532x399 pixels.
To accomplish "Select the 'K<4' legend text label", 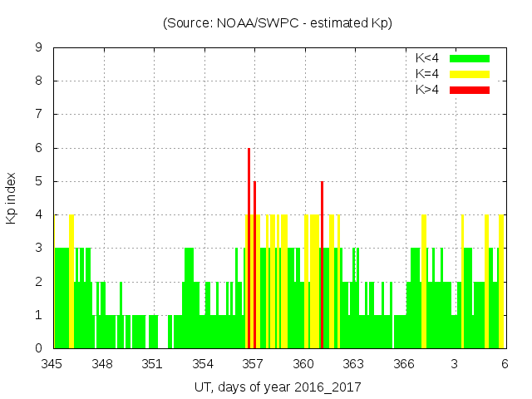I will (x=427, y=58).
